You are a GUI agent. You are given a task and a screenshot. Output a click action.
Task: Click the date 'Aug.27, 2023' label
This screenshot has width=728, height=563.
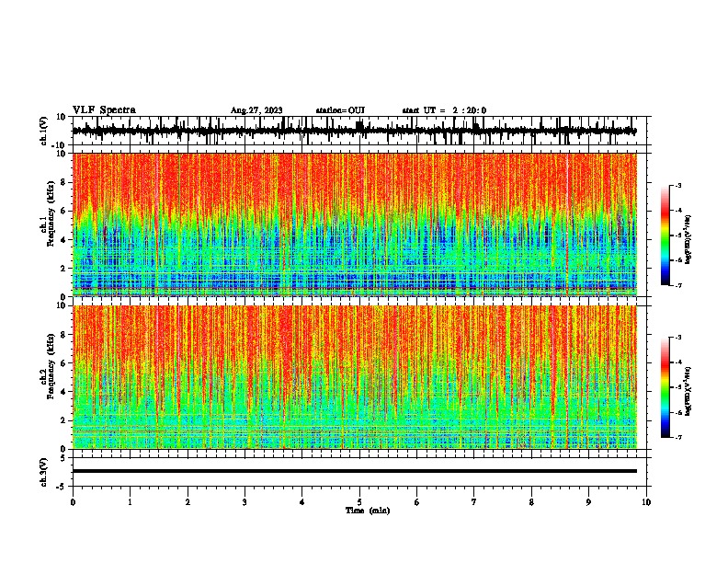click(256, 110)
